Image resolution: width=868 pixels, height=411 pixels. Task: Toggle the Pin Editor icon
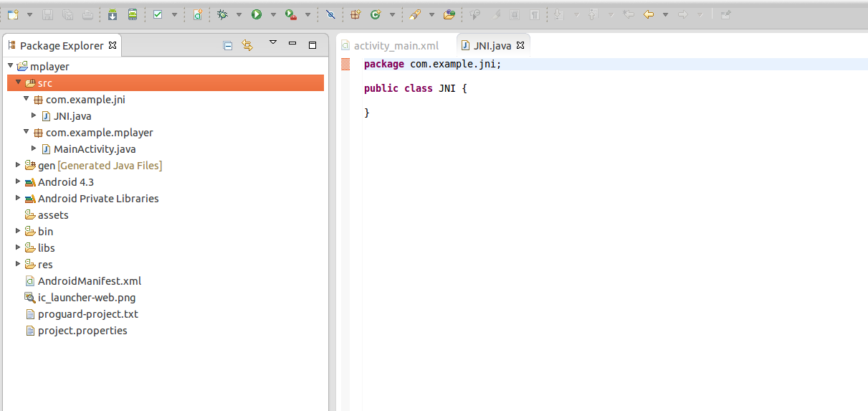click(725, 14)
